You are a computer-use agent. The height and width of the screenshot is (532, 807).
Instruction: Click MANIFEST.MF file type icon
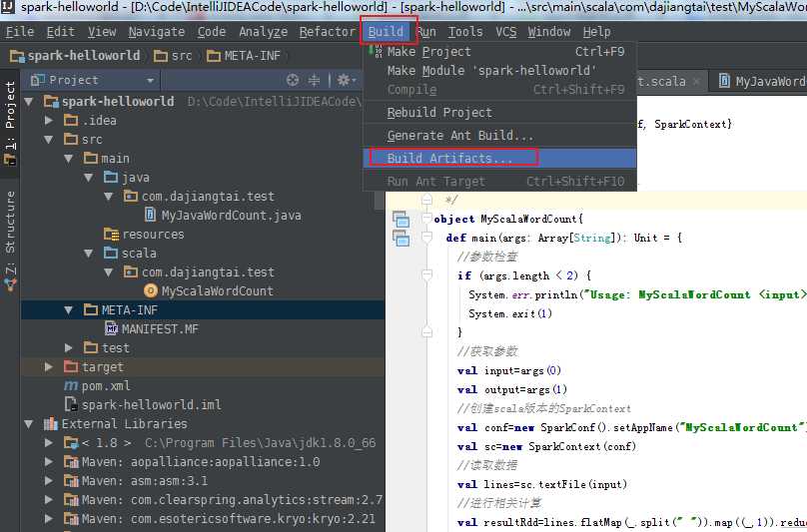click(112, 328)
